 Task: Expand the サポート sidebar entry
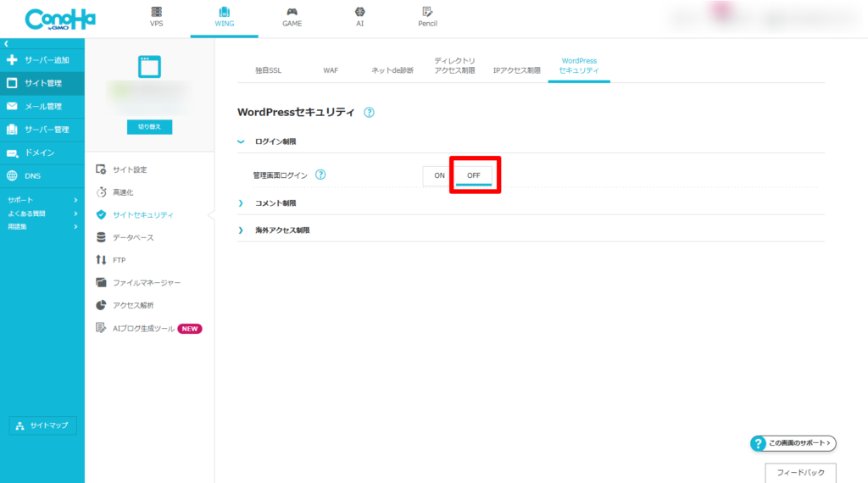tap(42, 200)
